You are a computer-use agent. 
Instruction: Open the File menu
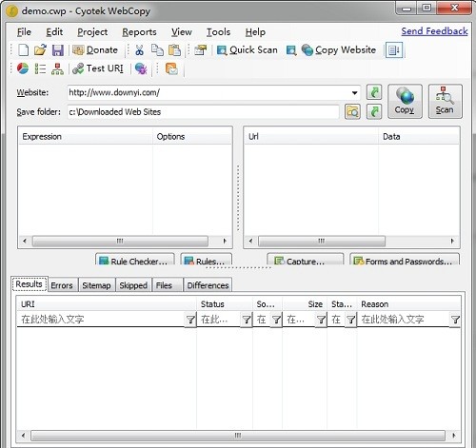[24, 32]
